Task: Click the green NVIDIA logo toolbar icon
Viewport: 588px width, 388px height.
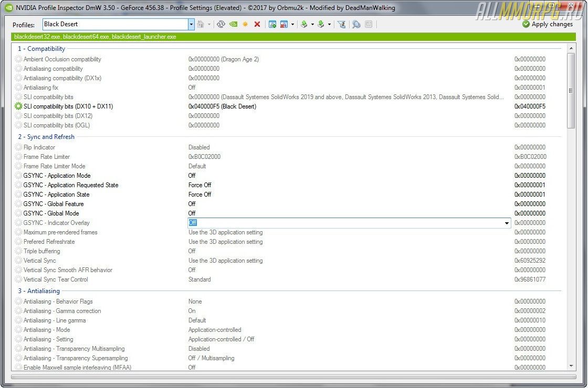Action: pos(233,24)
